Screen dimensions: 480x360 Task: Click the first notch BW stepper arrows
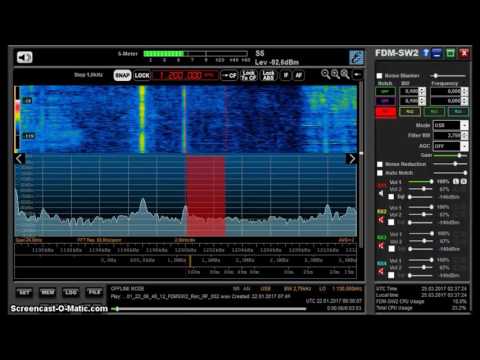(x=422, y=91)
